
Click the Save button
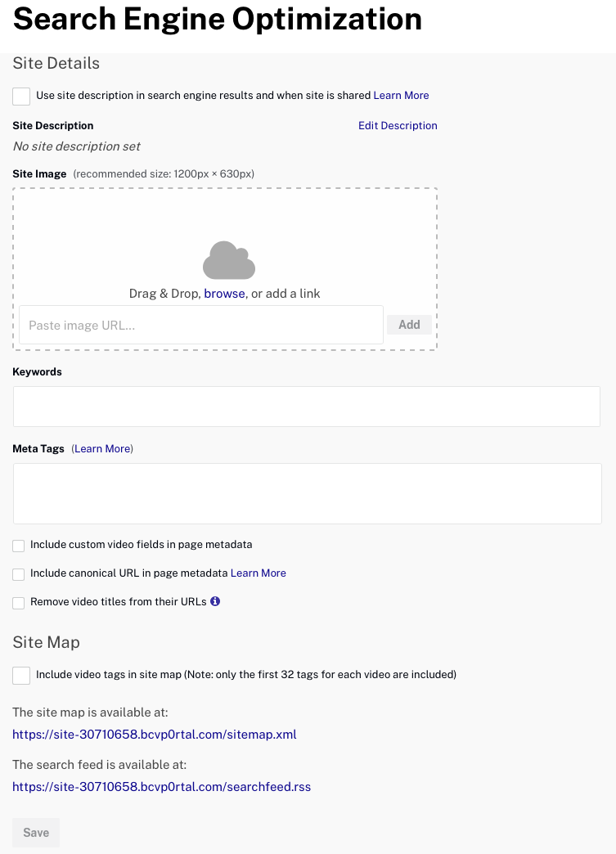click(36, 832)
